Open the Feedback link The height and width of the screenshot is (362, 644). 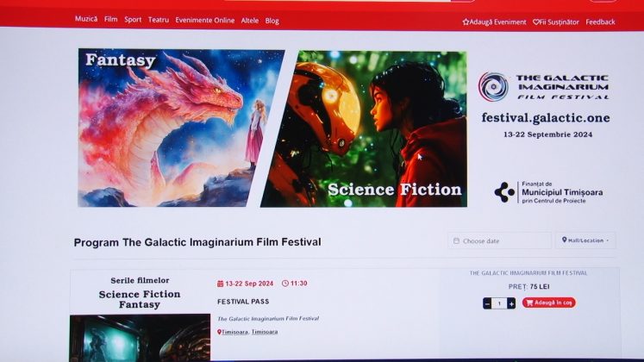click(x=600, y=22)
